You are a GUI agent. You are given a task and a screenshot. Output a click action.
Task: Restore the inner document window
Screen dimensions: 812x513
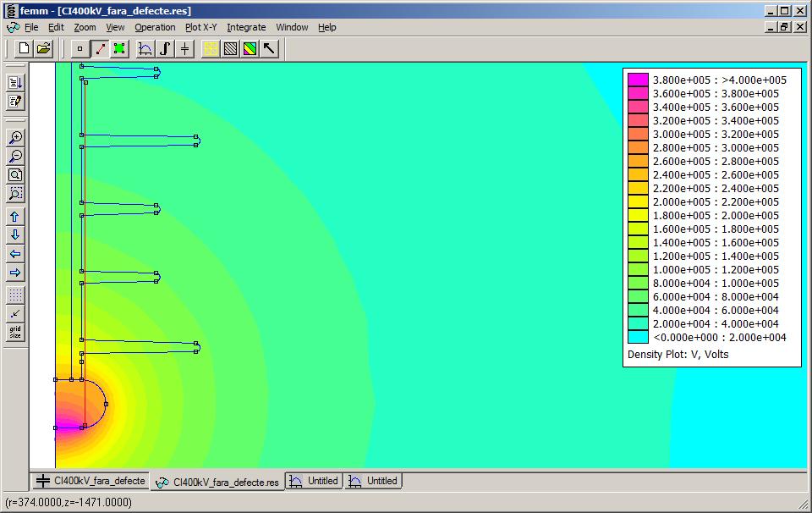pos(785,27)
